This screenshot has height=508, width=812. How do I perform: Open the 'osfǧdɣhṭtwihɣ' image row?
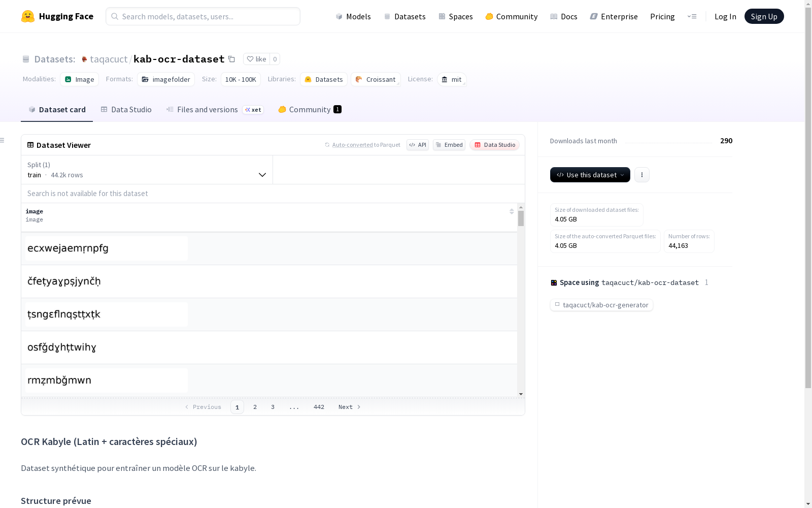pyautogui.click(x=269, y=347)
